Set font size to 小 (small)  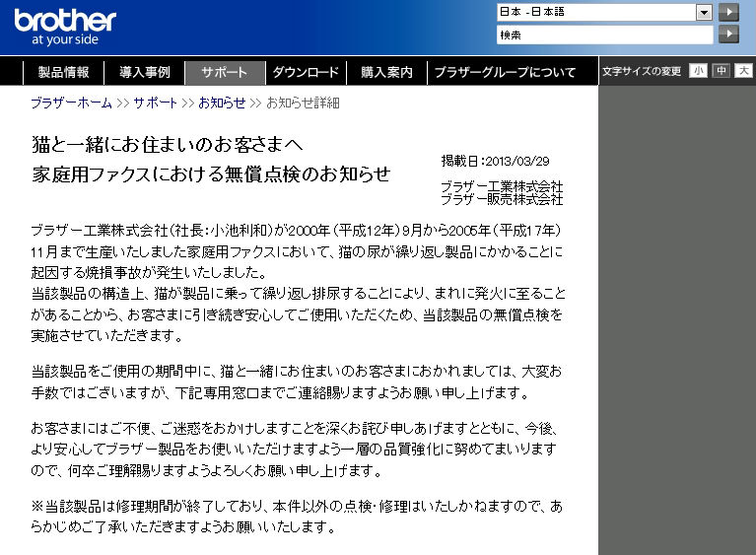point(698,71)
